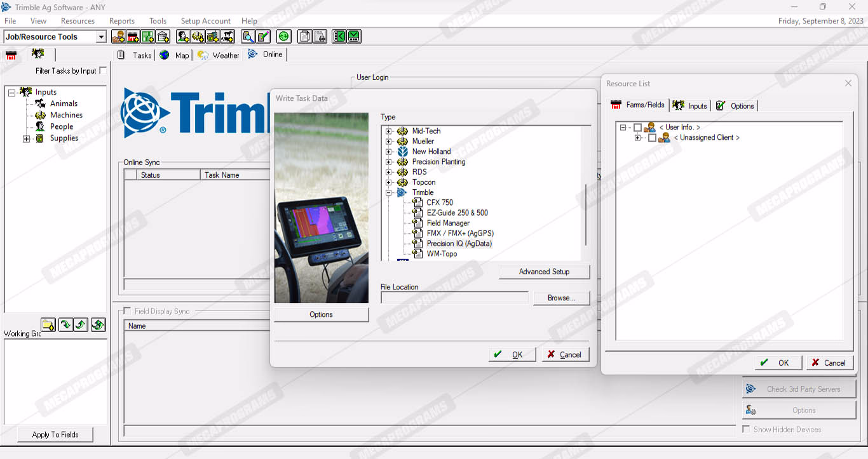This screenshot has width=868, height=459.
Task: Toggle the Field Display Sync checkbox
Action: (127, 311)
